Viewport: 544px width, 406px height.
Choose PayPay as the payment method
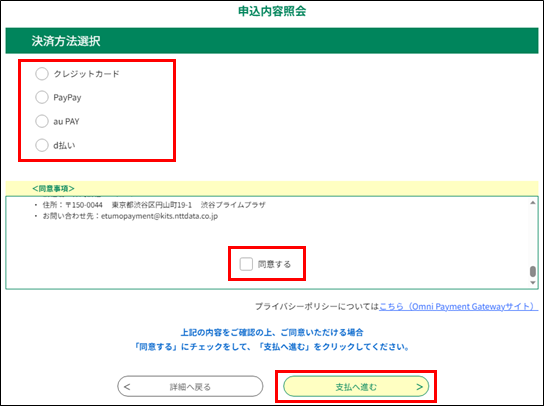pos(42,97)
